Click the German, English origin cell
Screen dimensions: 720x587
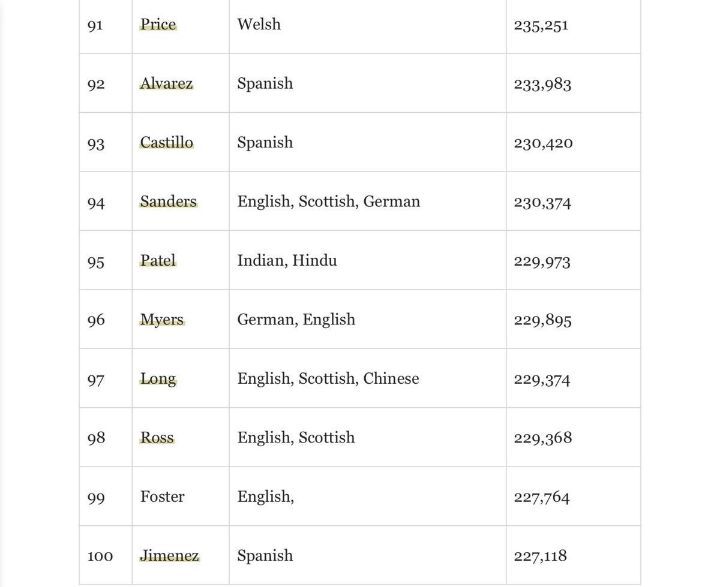click(x=296, y=320)
